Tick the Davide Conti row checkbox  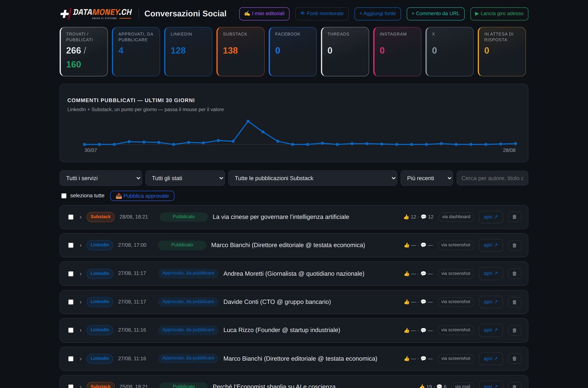71,302
